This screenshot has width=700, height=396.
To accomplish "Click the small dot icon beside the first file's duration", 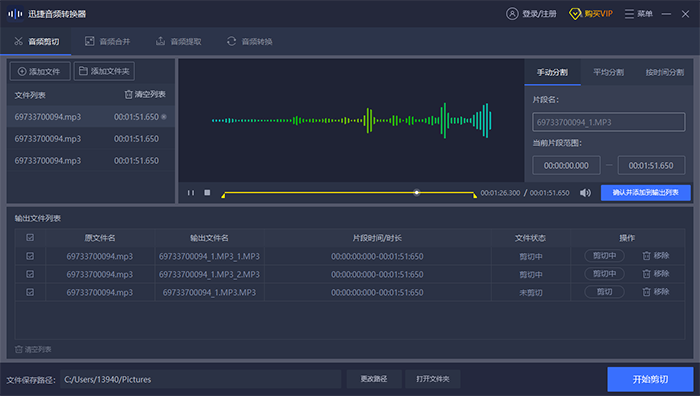I will (164, 117).
